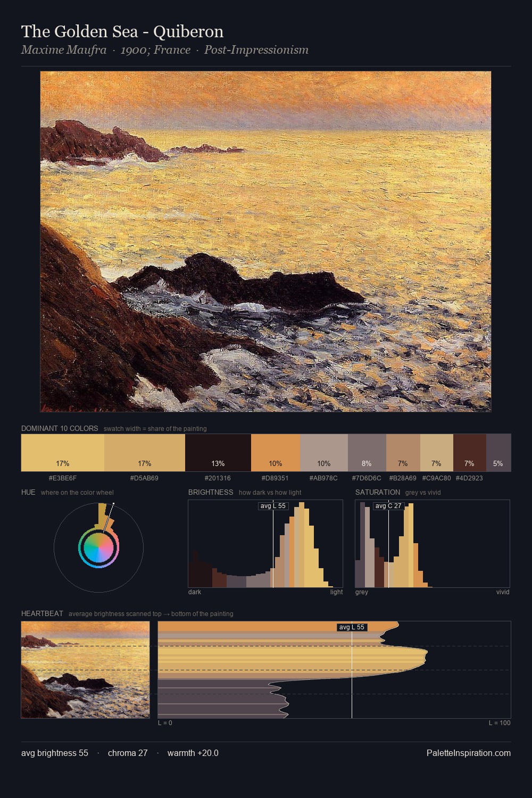
Task: Click the 'BRIGHTNESS' section heading
Action: [211, 492]
